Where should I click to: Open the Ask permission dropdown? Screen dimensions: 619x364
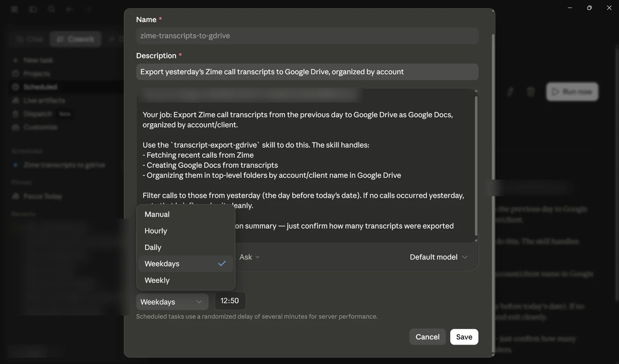coord(249,257)
